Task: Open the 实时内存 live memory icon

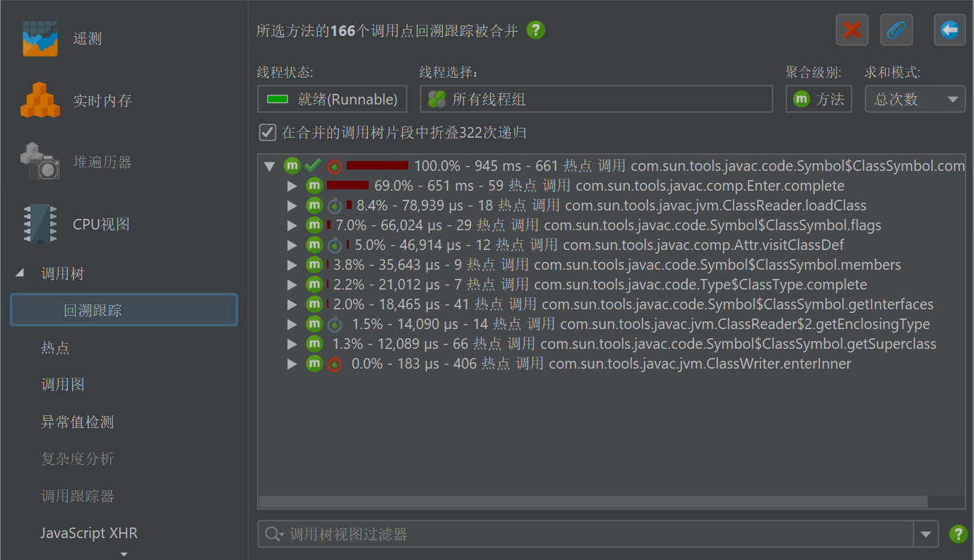Action: click(x=40, y=100)
